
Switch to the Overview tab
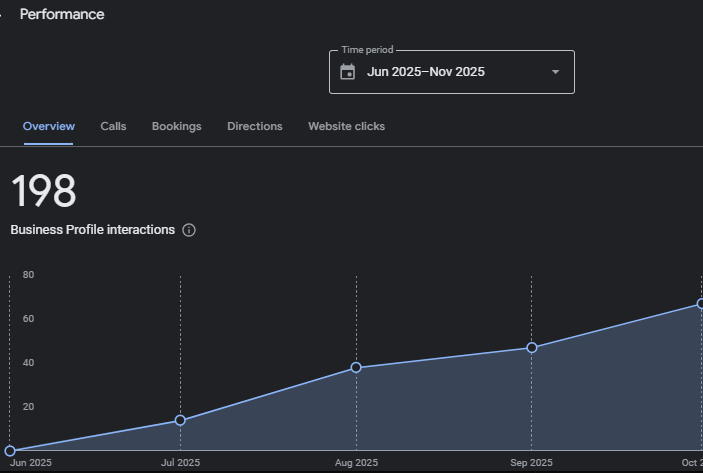pos(49,127)
